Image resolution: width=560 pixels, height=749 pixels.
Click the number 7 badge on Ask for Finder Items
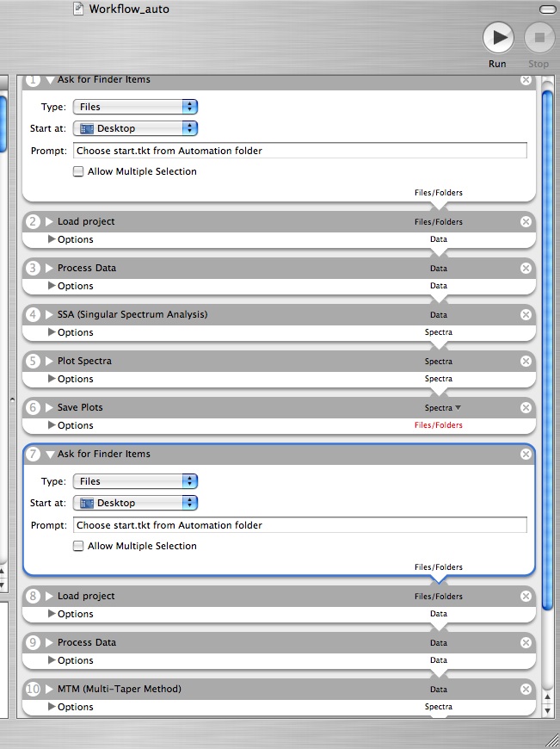(x=33, y=454)
